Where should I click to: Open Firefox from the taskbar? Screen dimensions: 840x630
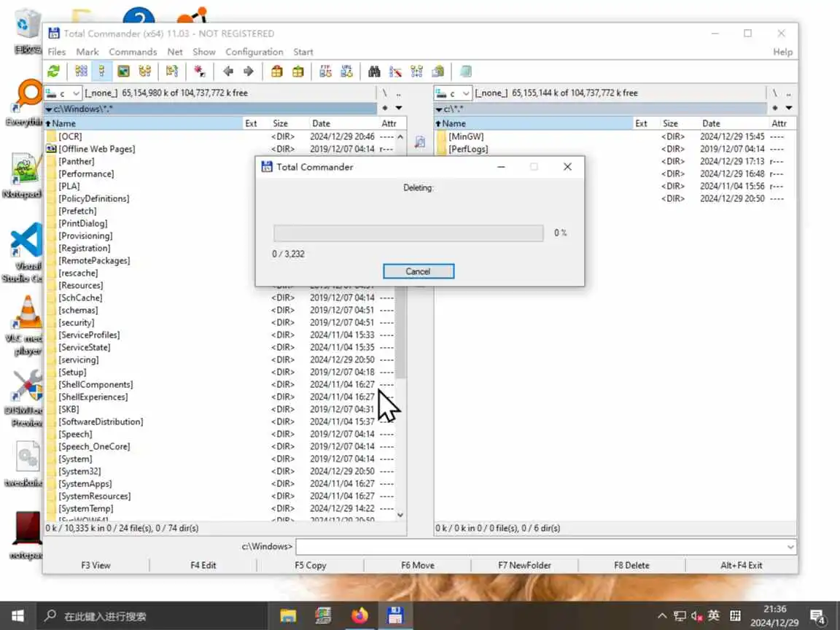pos(360,615)
